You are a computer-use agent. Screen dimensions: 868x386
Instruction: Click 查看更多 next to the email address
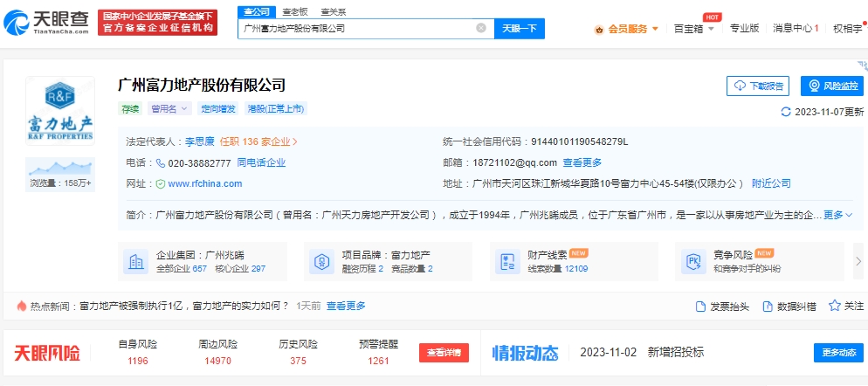coord(582,162)
